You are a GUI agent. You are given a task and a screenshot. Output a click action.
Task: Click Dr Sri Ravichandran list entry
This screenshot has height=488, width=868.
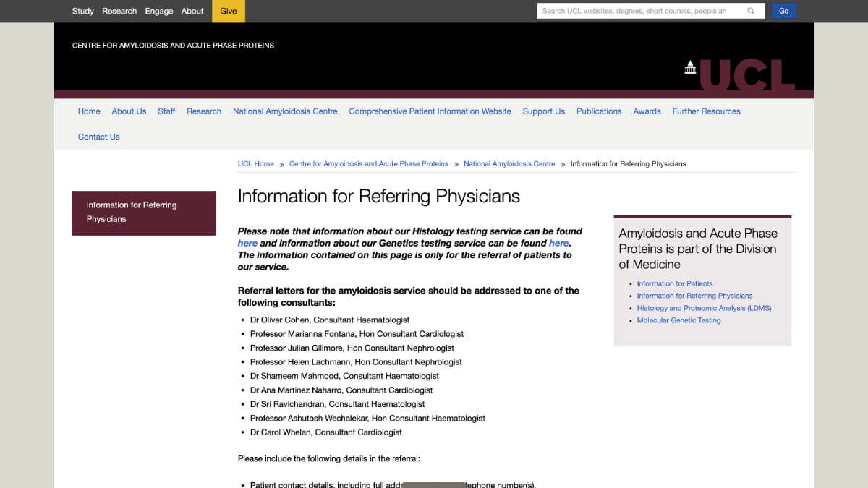coord(337,405)
